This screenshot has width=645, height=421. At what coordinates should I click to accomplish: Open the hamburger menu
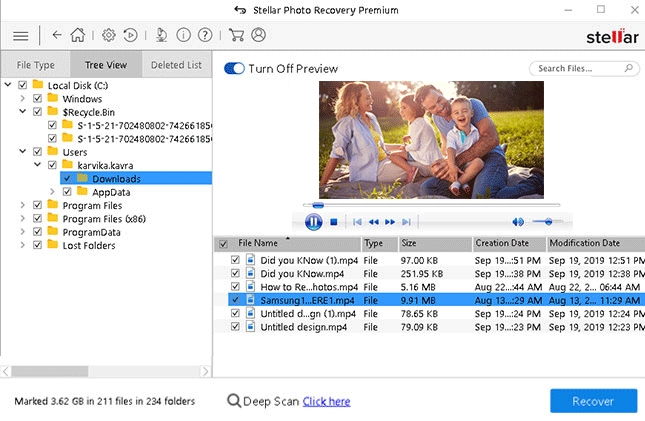coord(20,36)
